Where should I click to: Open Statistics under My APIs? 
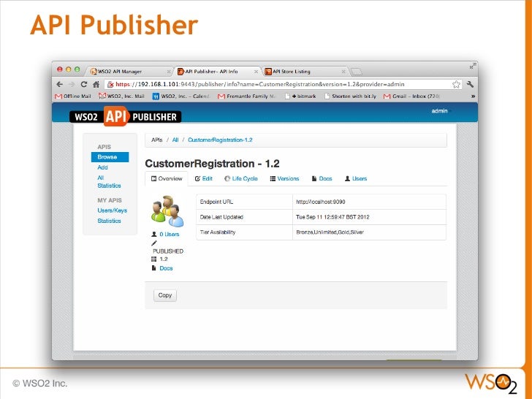(x=109, y=221)
